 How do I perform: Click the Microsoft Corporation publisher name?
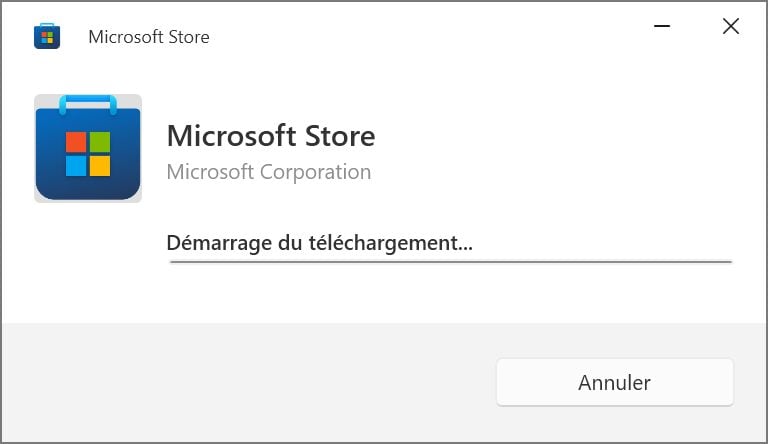[268, 172]
